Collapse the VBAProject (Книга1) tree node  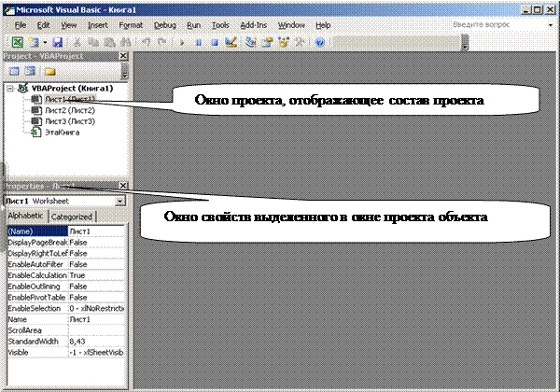click(x=10, y=89)
